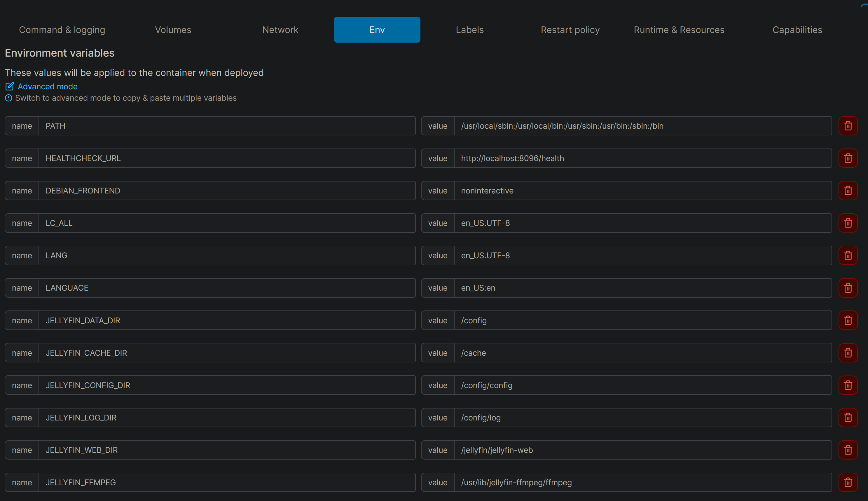Click the Advanced mode edit icon
Screen dimensions: 868x501
[10, 86]
